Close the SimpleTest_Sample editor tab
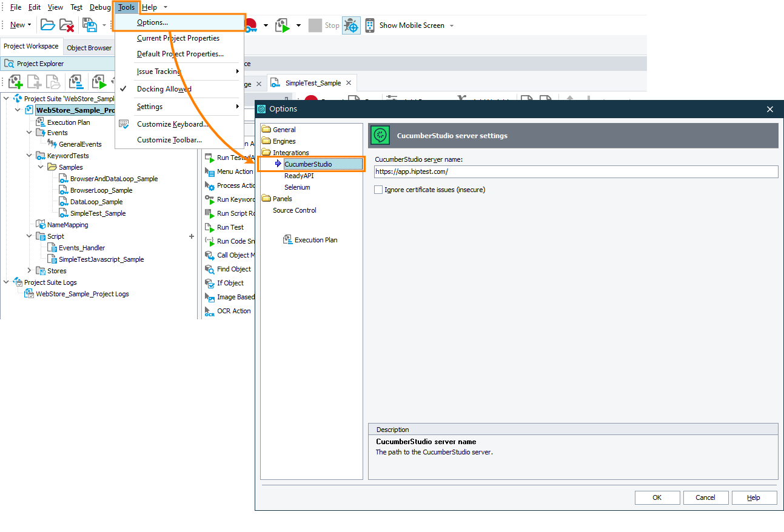Viewport: 784px width, 532px height. click(348, 84)
